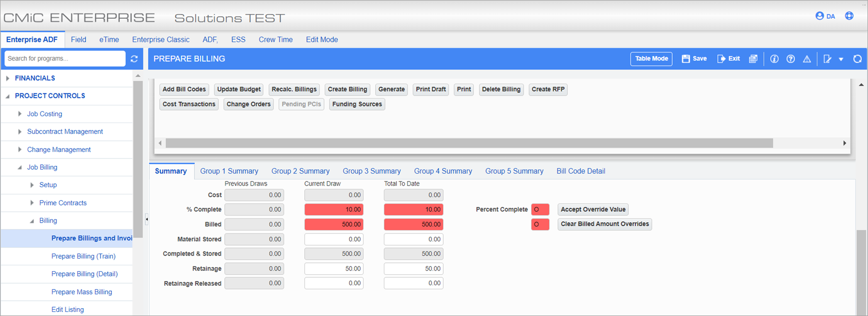This screenshot has width=868, height=316.
Task: Click the Table Mode button
Action: click(651, 59)
